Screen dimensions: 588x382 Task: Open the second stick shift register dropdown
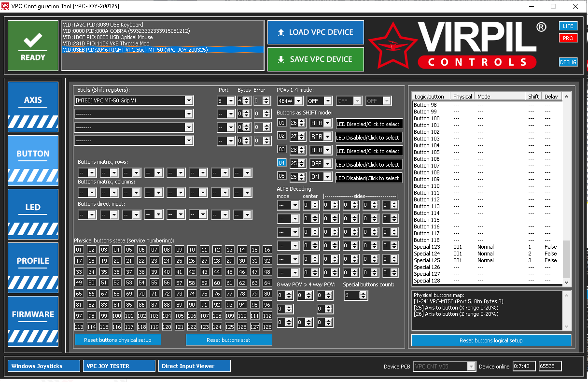coord(134,114)
